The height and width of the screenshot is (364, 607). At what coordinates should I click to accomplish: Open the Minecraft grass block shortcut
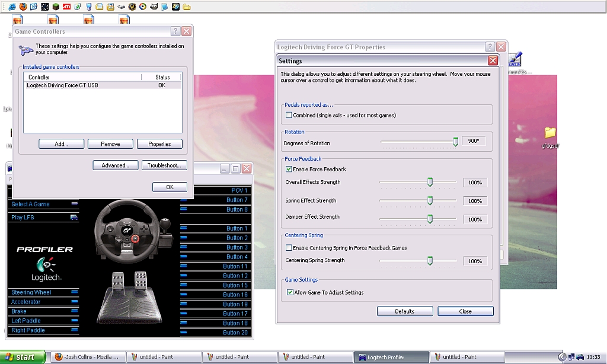pyautogui.click(x=56, y=7)
